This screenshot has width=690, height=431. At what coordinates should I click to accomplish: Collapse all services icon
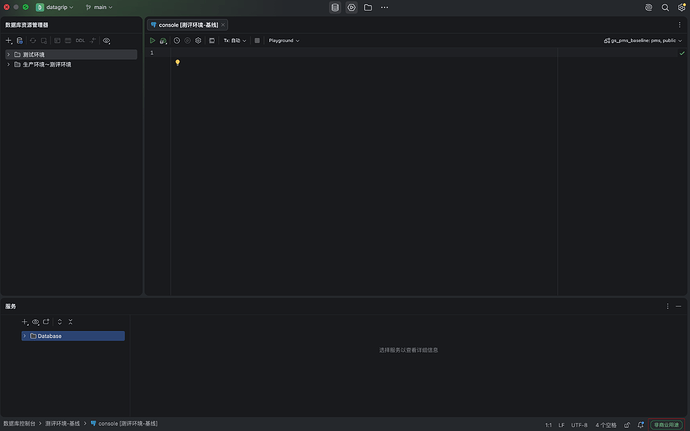[x=70, y=322]
